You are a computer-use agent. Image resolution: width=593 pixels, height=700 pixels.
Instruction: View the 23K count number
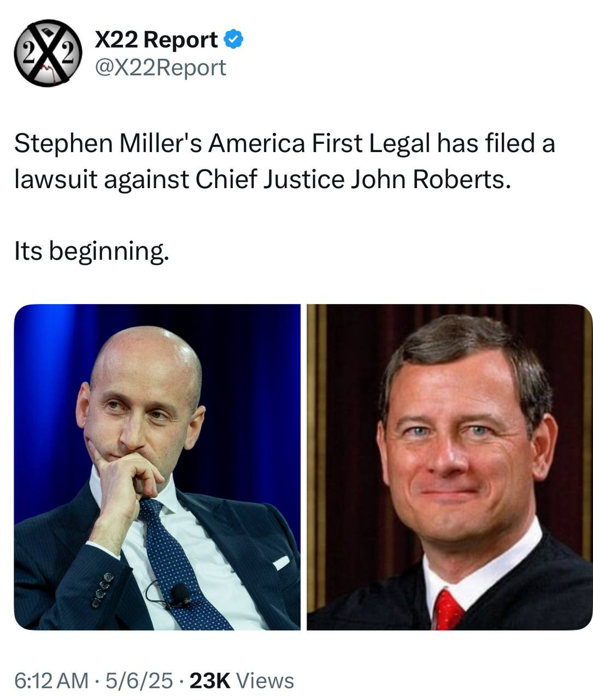click(x=210, y=681)
